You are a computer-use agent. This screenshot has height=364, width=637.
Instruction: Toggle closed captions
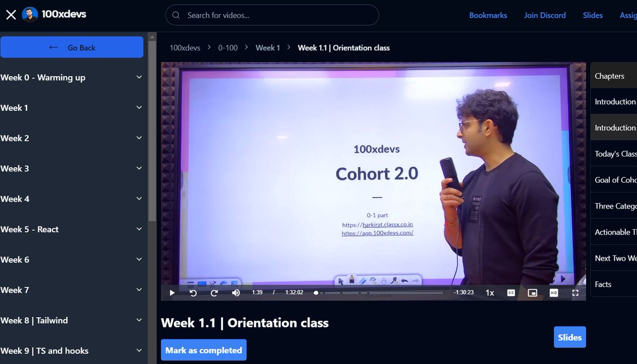[x=511, y=292]
